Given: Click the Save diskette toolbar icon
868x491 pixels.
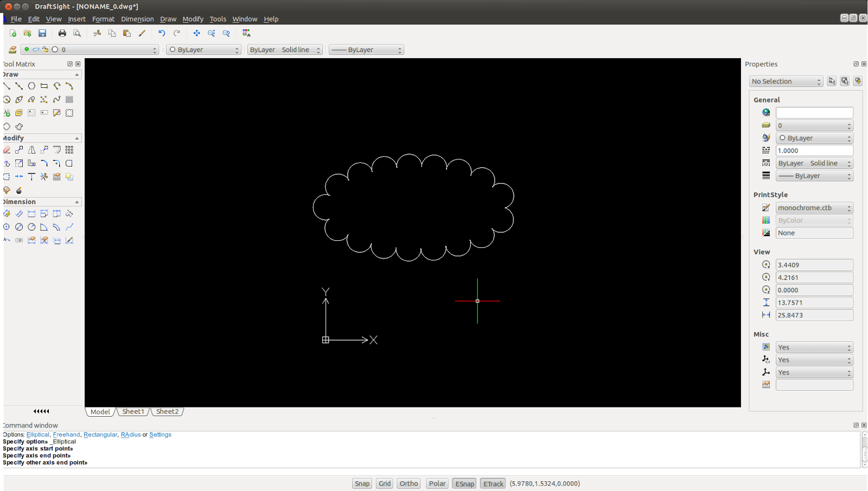Looking at the screenshot, I should (x=42, y=33).
